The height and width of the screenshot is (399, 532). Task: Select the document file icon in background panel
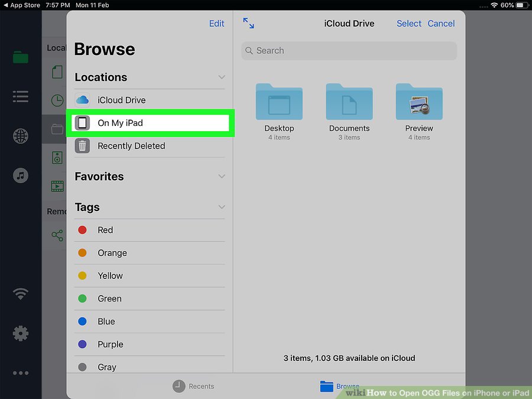(x=57, y=72)
